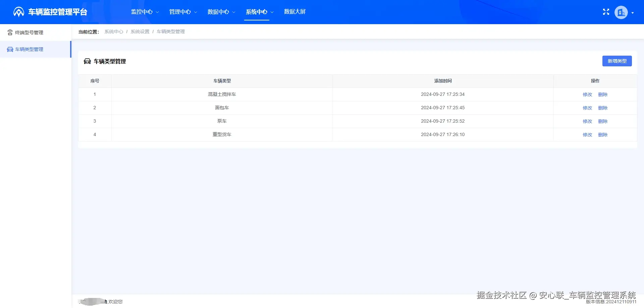The image size is (644, 308).
Task: Open the 系统中心 breadcrumb link
Action: coord(114,31)
